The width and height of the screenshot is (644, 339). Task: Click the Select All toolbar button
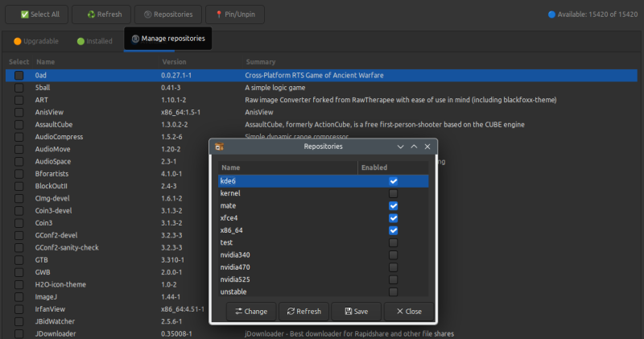36,14
